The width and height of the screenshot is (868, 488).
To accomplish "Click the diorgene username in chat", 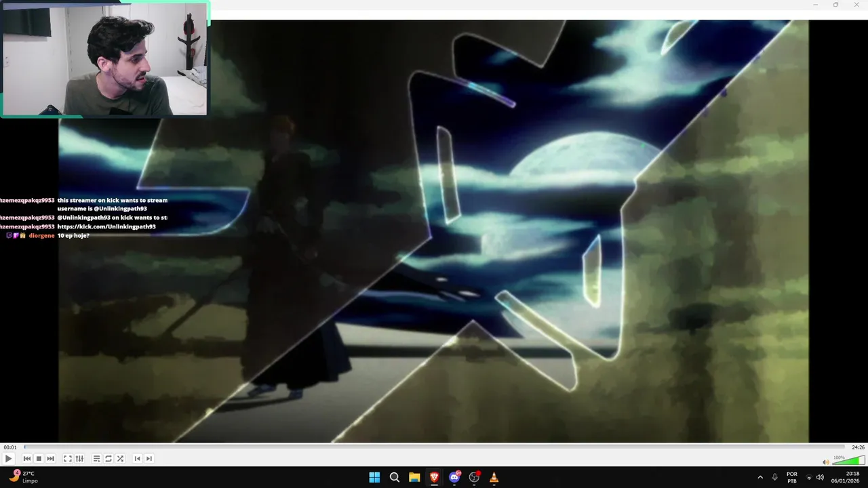I will pyautogui.click(x=41, y=235).
